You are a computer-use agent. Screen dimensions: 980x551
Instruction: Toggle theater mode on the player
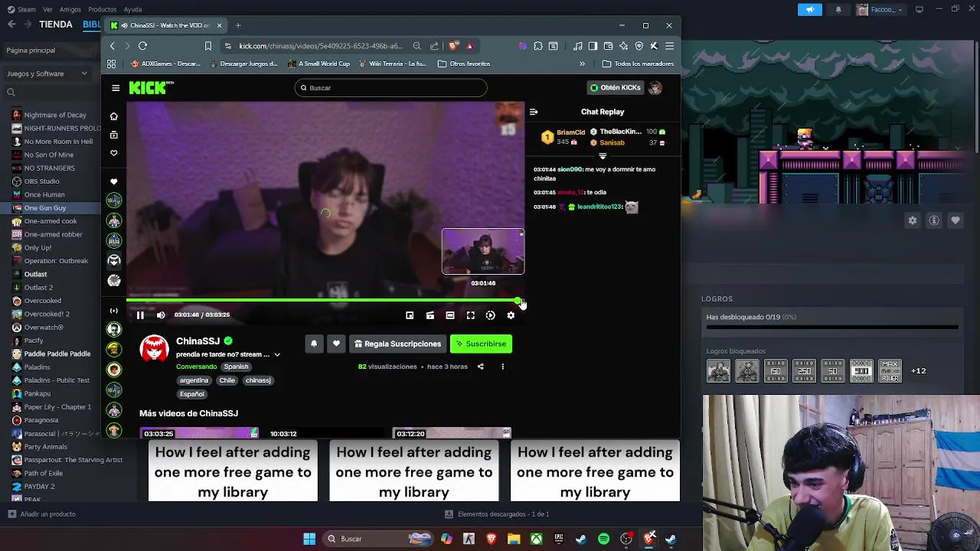[x=450, y=315]
